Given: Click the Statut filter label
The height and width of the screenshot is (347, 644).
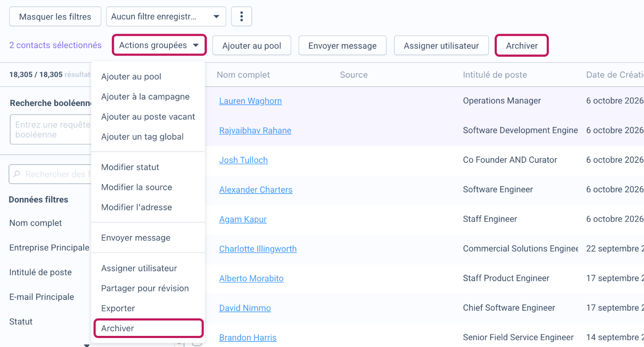Looking at the screenshot, I should [x=21, y=322].
